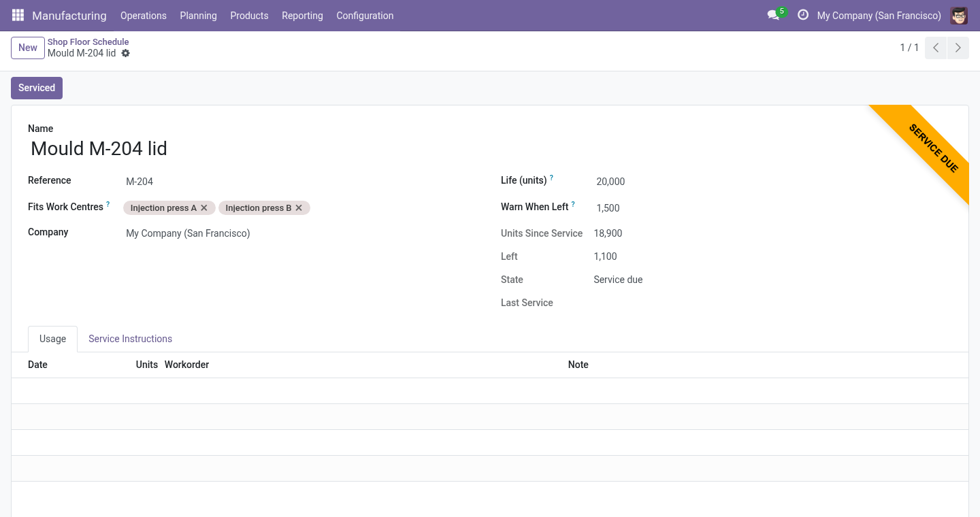The image size is (980, 517).
Task: Remove the Injection press B tag
Action: click(299, 208)
